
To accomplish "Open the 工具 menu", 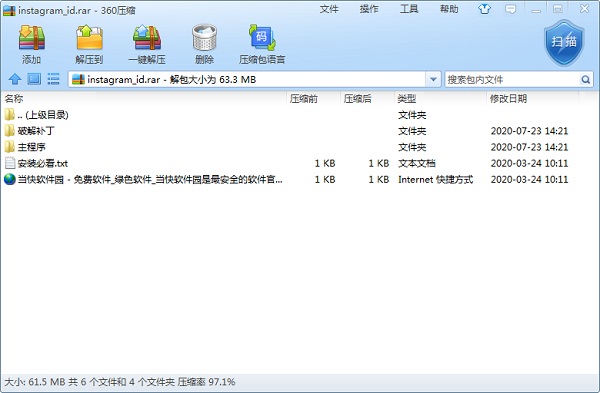I will (409, 9).
